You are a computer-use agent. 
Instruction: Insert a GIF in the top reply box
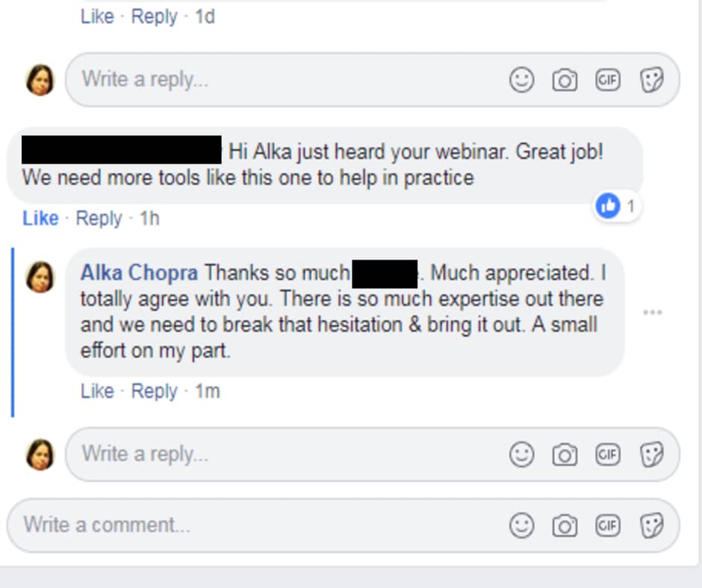(x=608, y=80)
